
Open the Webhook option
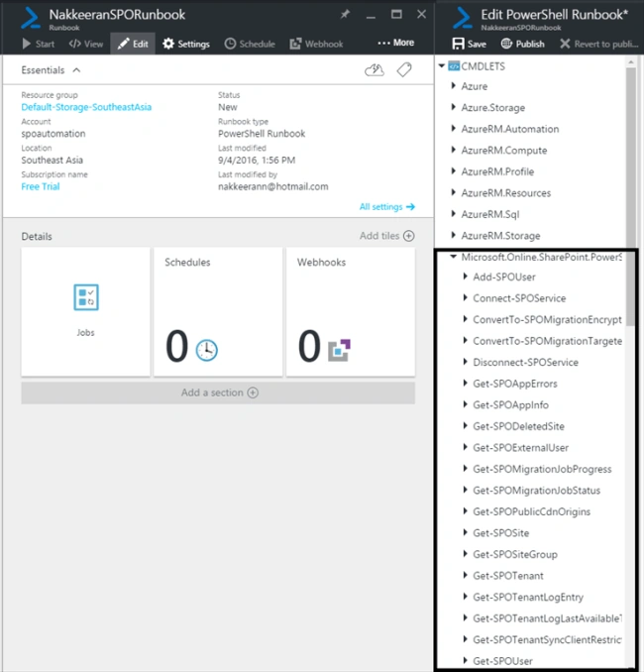tap(316, 44)
